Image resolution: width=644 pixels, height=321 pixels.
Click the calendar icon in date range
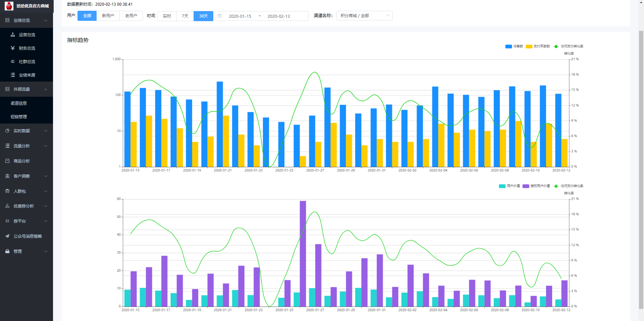pos(220,16)
